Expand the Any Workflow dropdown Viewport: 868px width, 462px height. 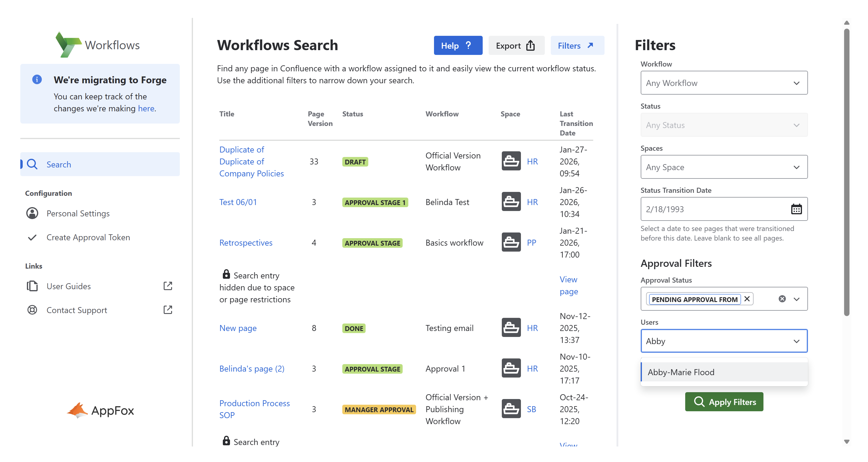(724, 83)
